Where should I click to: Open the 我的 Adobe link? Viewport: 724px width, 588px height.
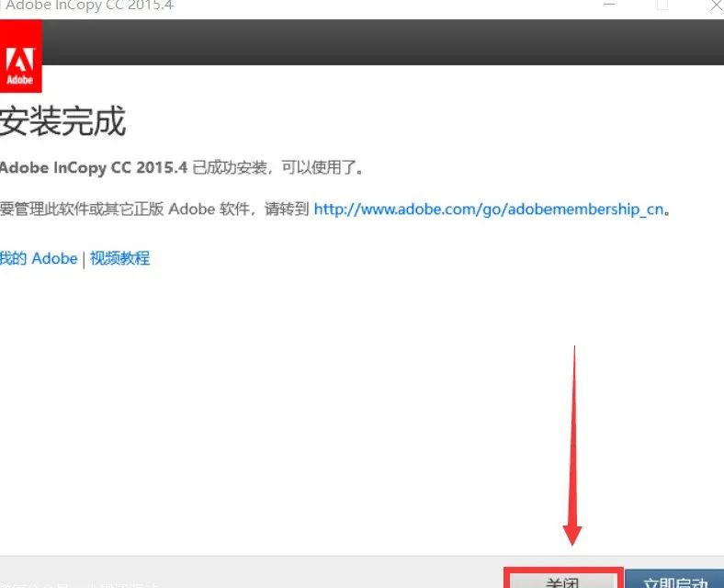coord(39,258)
